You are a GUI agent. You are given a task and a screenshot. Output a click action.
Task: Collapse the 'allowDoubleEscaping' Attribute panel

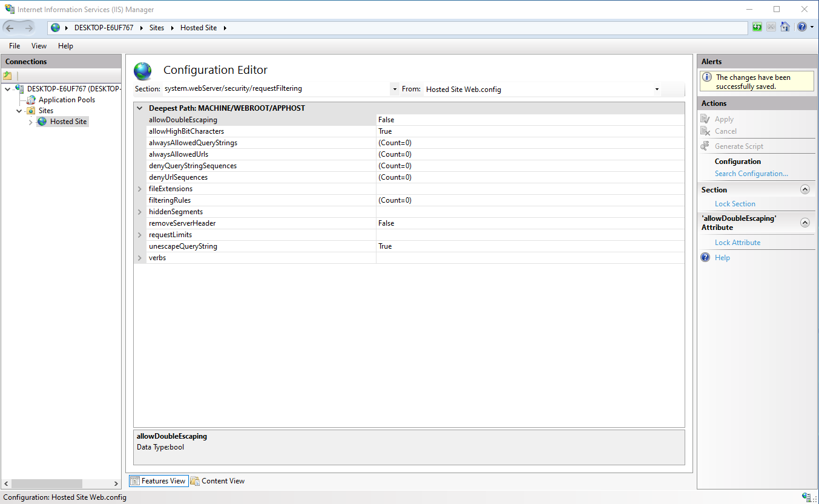[805, 223]
